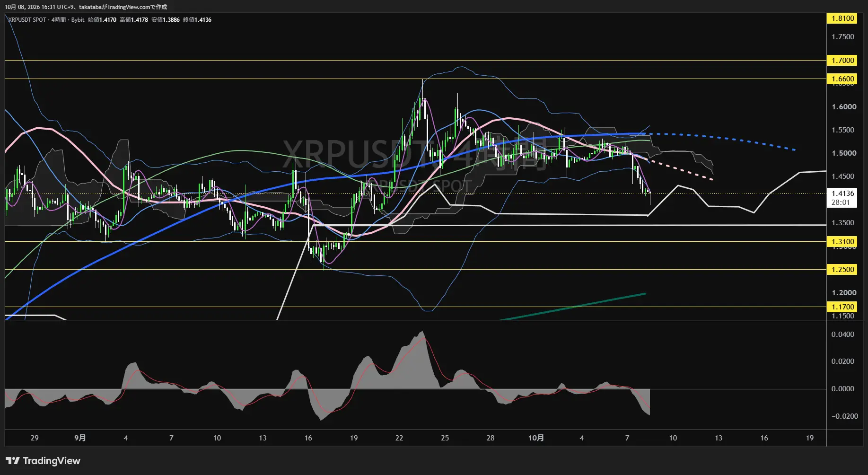
Task: Select the 1.6600 yellow price label
Action: (843, 79)
